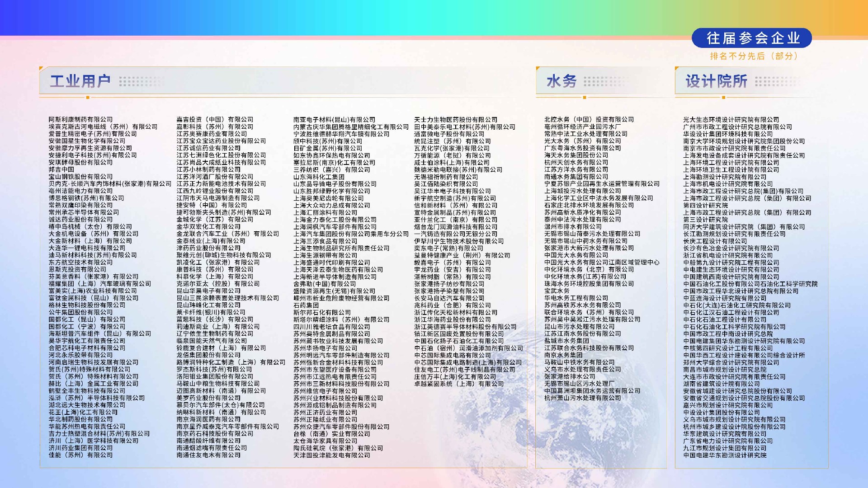The height and width of the screenshot is (488, 868).
Task: Click on 上海大众动力总成有限公司
Action: [x=332, y=205]
